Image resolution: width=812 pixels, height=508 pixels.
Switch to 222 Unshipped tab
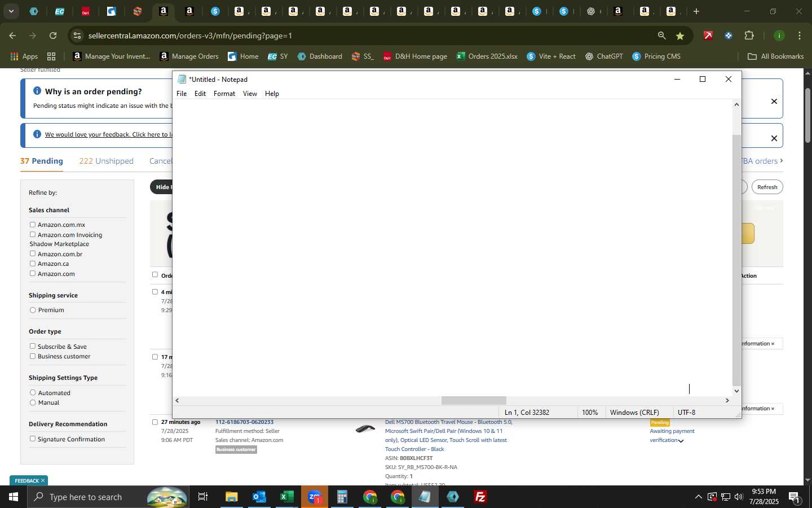(x=106, y=161)
